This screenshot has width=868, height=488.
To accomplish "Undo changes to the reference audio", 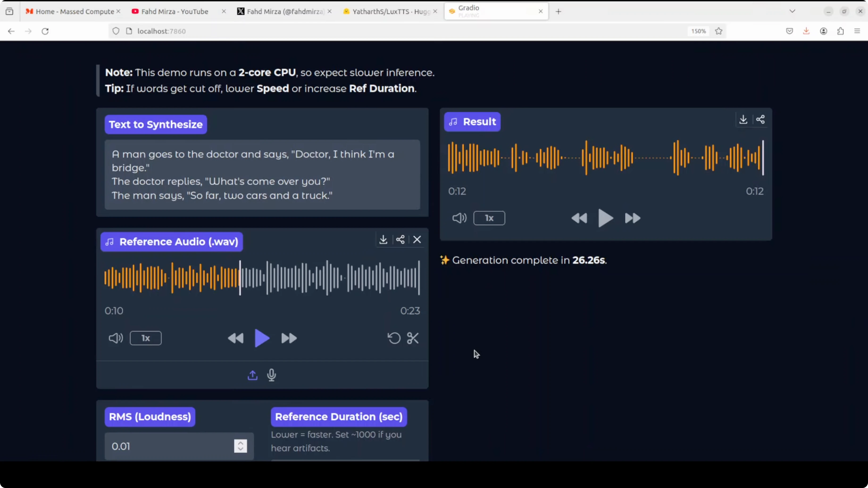I will pos(394,338).
